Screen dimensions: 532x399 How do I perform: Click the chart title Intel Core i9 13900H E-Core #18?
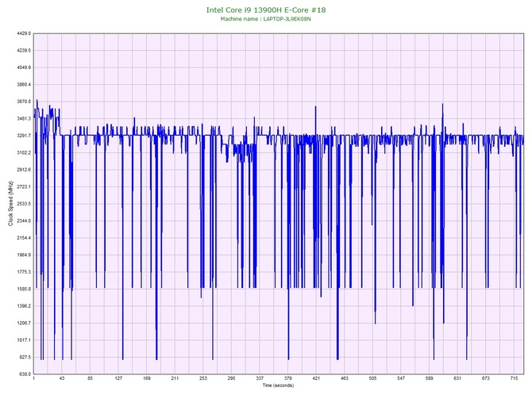pyautogui.click(x=265, y=9)
